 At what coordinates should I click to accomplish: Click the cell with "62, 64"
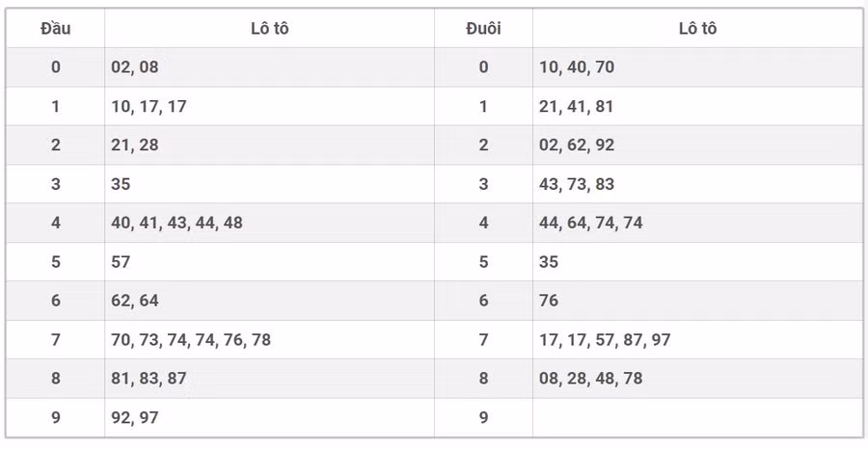[135, 301]
